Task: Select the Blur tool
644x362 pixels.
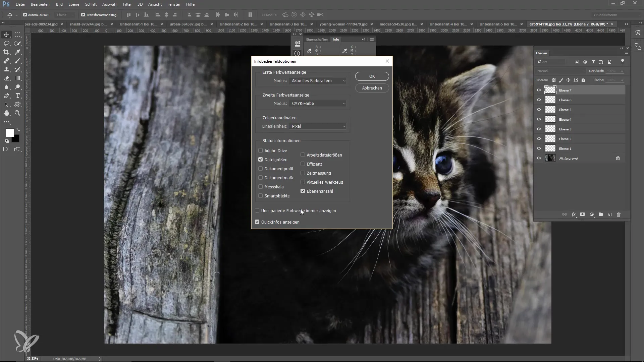Action: (6, 87)
